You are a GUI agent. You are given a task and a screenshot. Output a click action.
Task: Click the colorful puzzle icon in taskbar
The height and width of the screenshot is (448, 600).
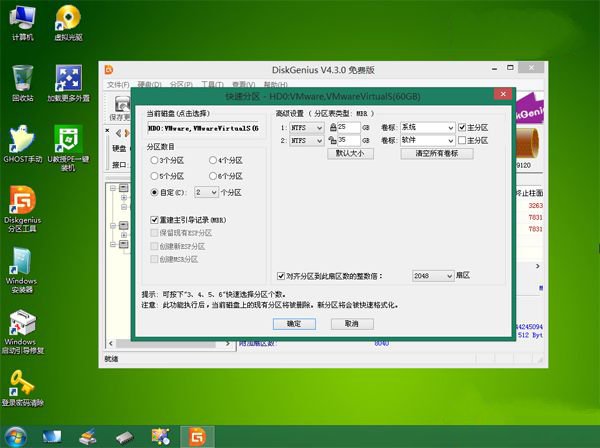(161, 437)
